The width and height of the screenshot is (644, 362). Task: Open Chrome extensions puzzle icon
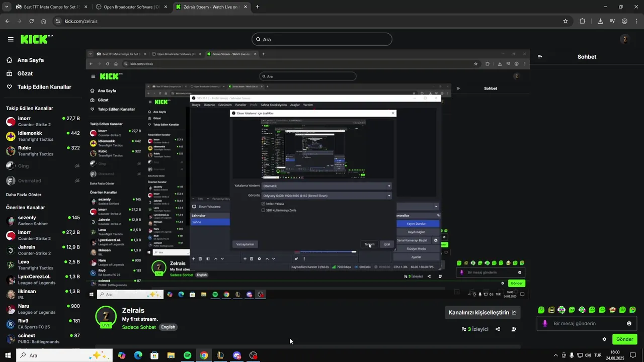(583, 21)
